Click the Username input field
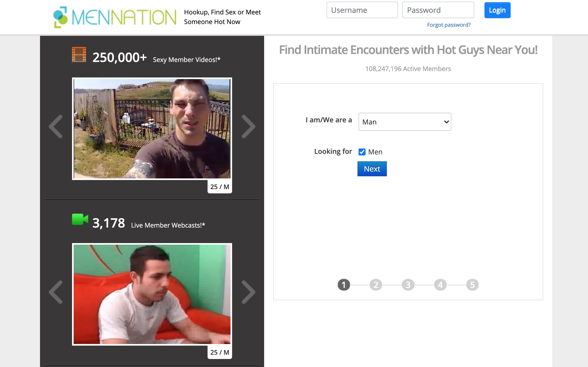The image size is (588, 367). click(362, 10)
